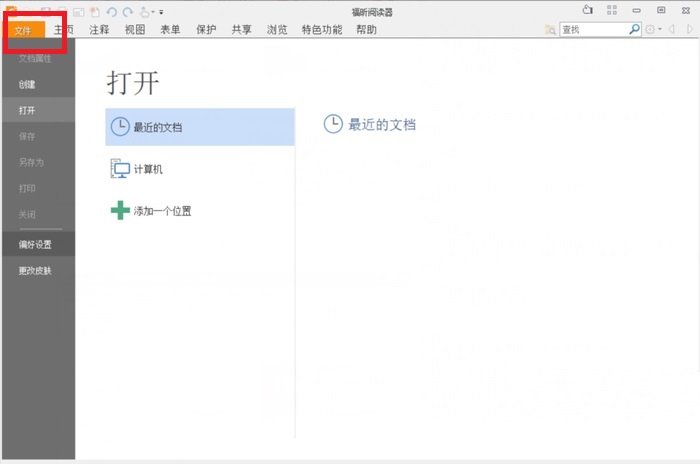700x464 pixels.
Task: Select 创建 in the file sidebar
Action: [38, 84]
